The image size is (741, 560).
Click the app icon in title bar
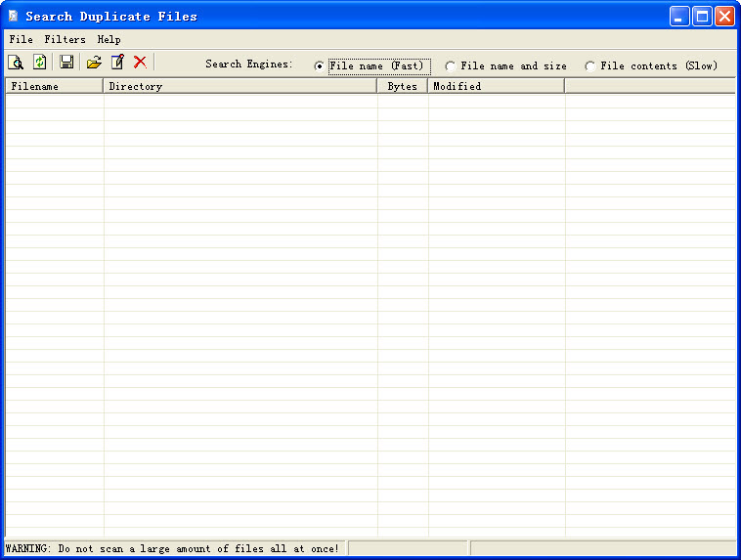[13, 16]
